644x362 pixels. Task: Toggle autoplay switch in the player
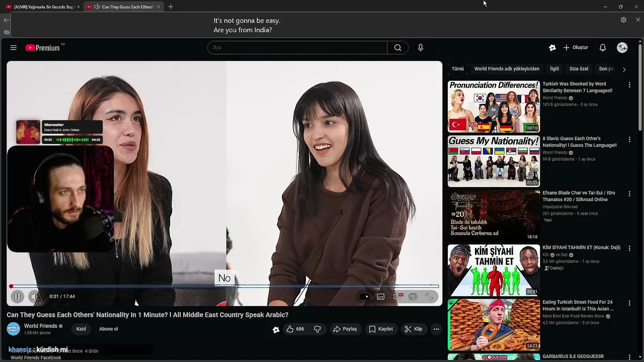pyautogui.click(x=364, y=297)
